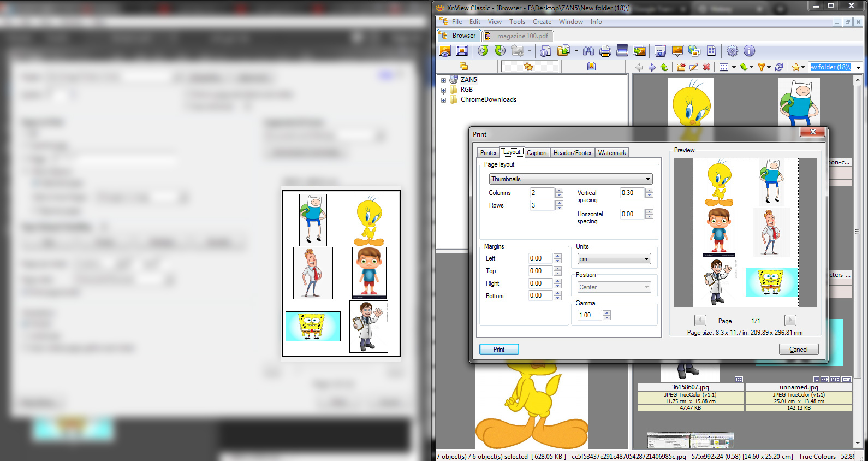Open the Thumbnails page layout dropdown
The image size is (868, 461).
(x=570, y=179)
